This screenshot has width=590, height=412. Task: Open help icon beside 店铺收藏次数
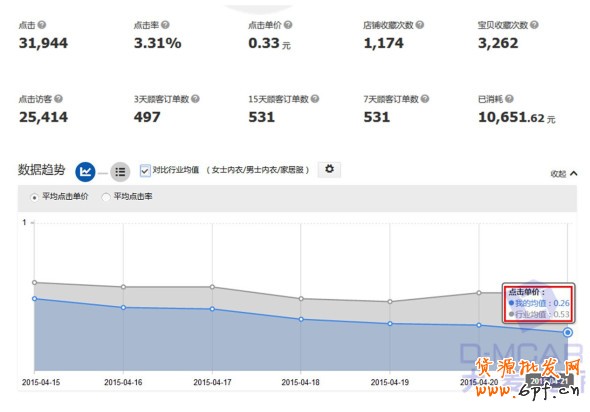click(420, 25)
